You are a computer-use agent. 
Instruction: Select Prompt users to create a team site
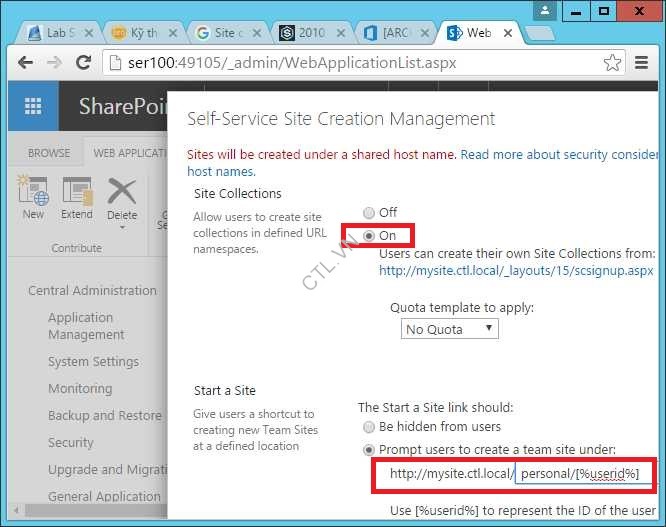click(369, 450)
